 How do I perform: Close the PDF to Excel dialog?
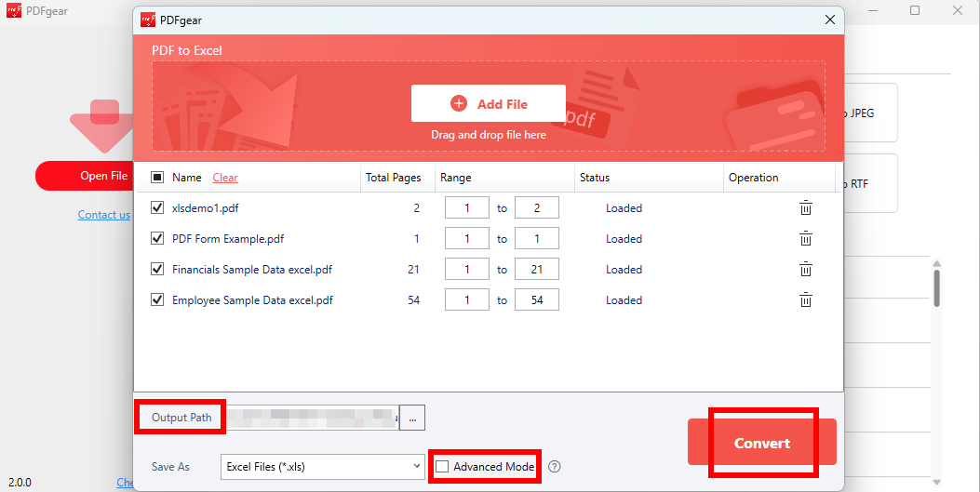point(830,20)
